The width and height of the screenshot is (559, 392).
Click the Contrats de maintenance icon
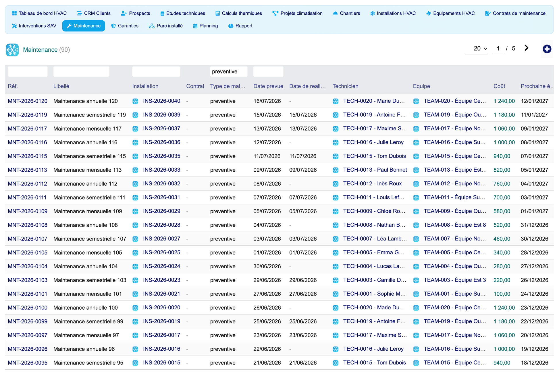pos(488,13)
